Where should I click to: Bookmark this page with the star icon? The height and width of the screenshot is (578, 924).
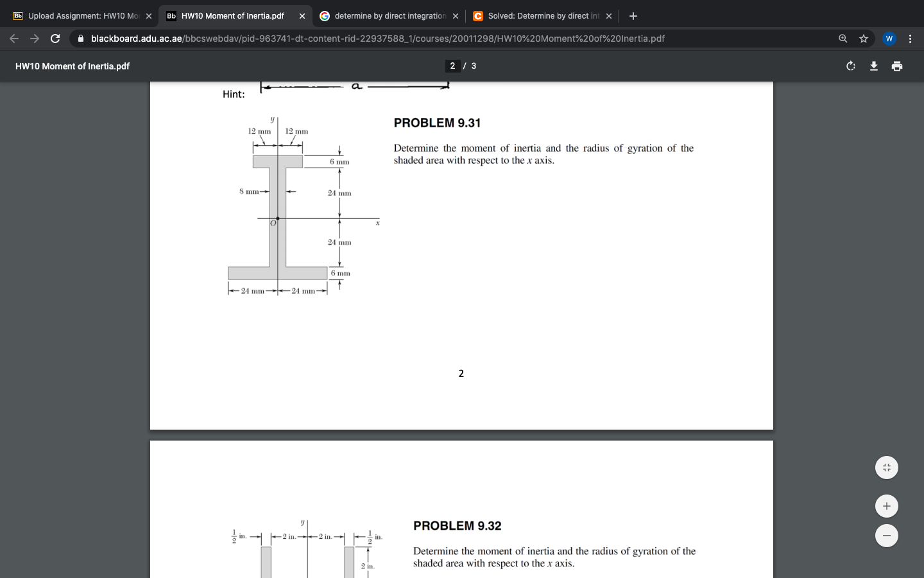[x=863, y=39]
